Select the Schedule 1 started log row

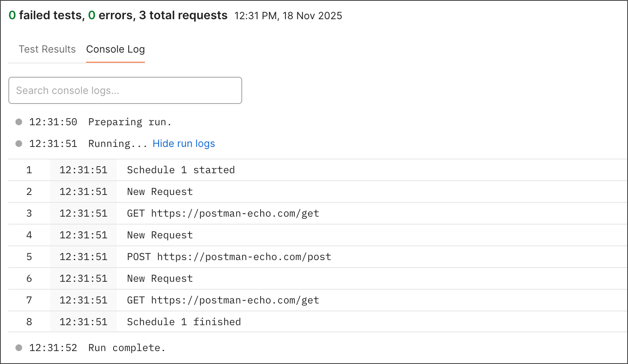tap(180, 170)
